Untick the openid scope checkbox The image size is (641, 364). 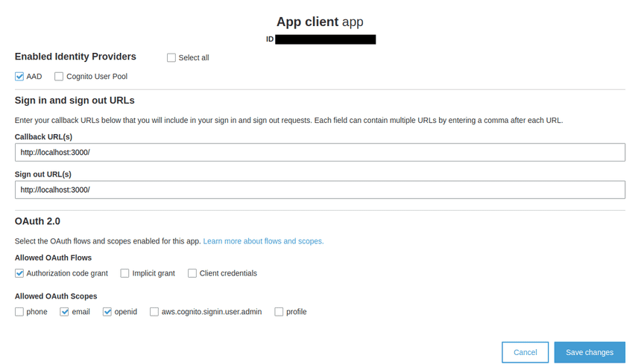point(107,312)
